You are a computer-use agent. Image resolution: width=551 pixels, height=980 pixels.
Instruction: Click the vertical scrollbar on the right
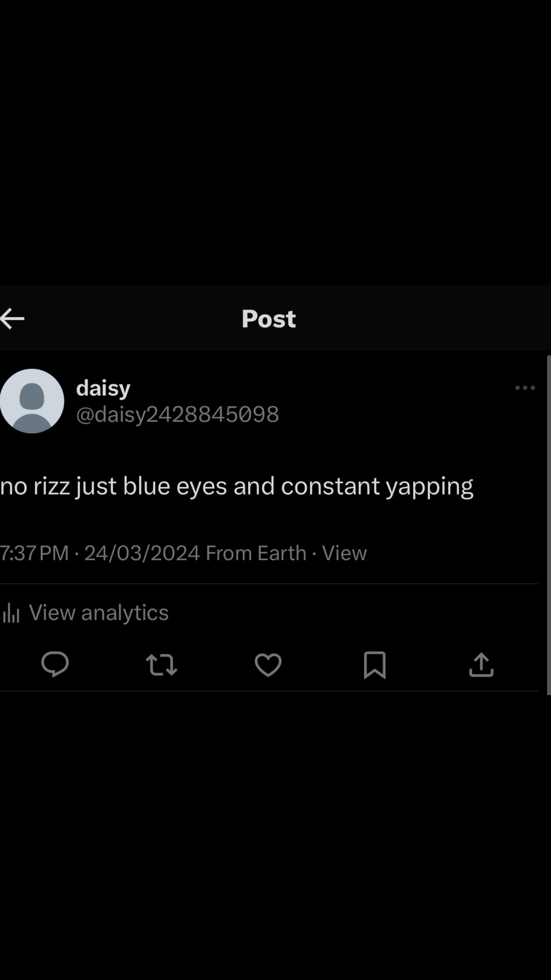tap(548, 524)
